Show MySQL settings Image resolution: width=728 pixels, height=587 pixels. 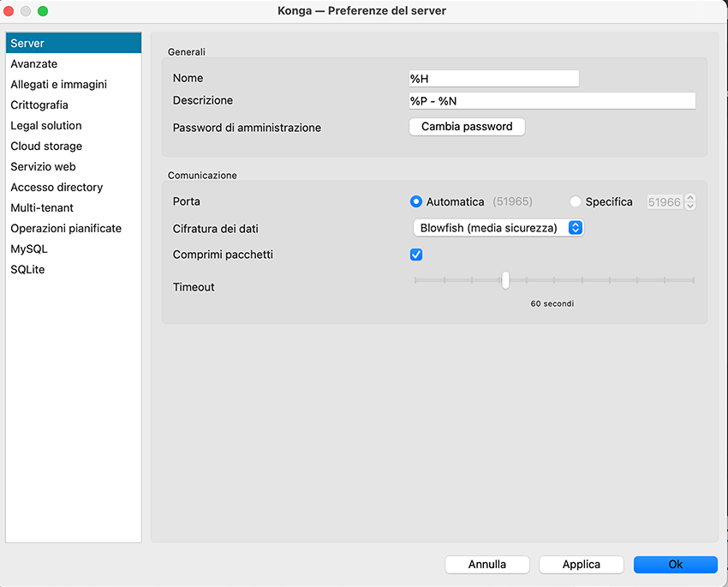point(29,249)
